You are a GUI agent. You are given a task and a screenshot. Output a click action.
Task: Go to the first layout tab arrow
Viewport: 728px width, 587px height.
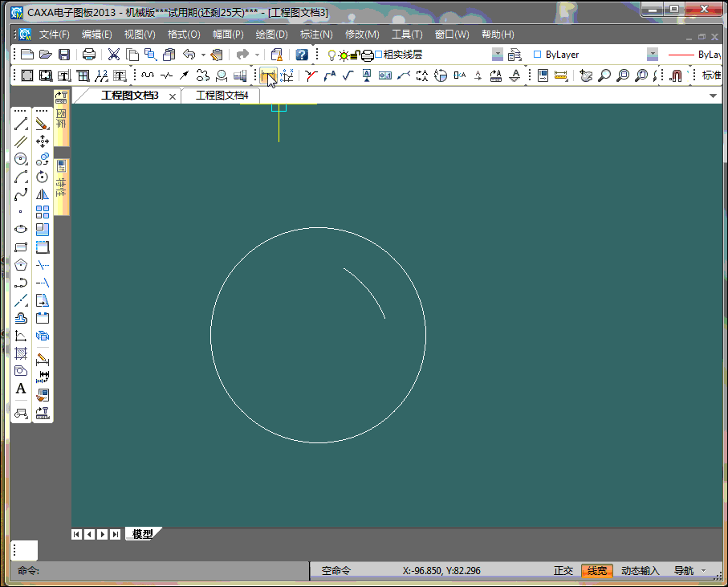tap(76, 535)
